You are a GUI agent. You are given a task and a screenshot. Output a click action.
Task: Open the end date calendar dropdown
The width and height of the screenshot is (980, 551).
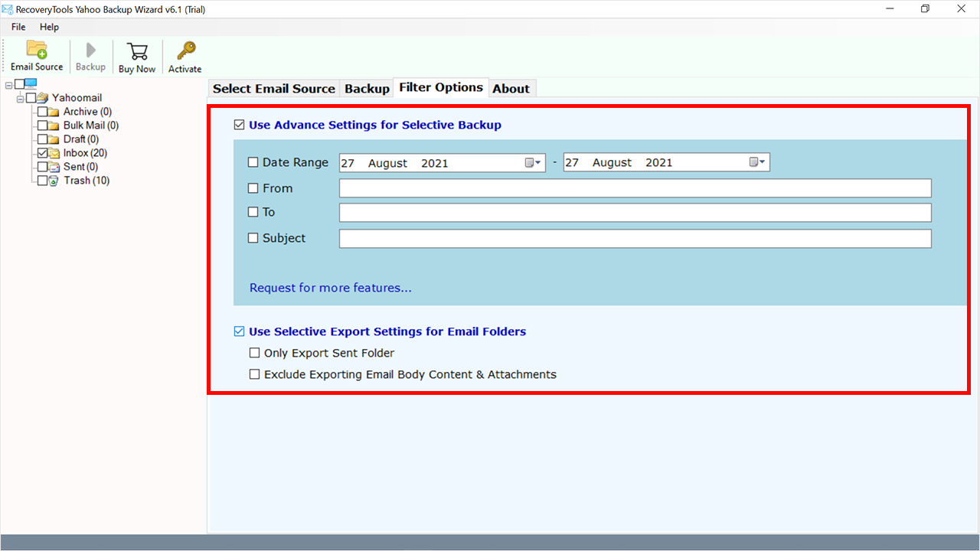click(757, 162)
